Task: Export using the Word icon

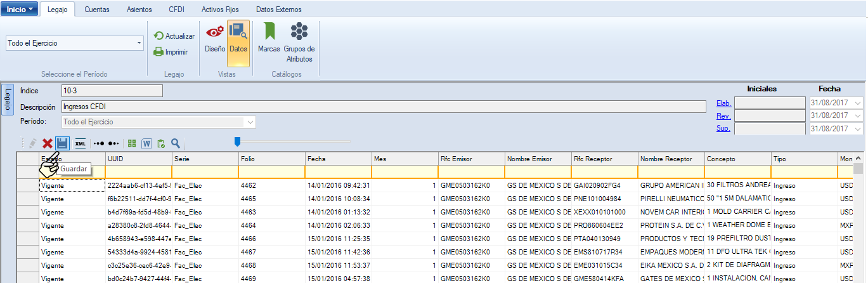Action: coord(146,143)
